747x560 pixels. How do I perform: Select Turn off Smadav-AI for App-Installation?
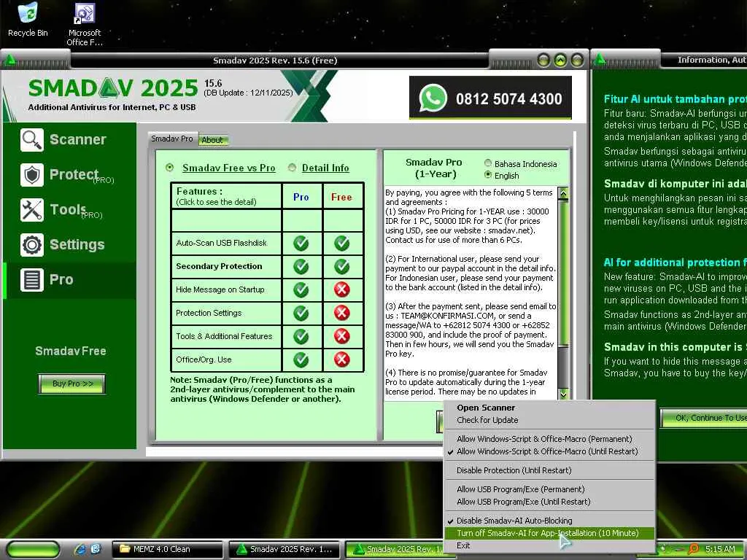549,533
